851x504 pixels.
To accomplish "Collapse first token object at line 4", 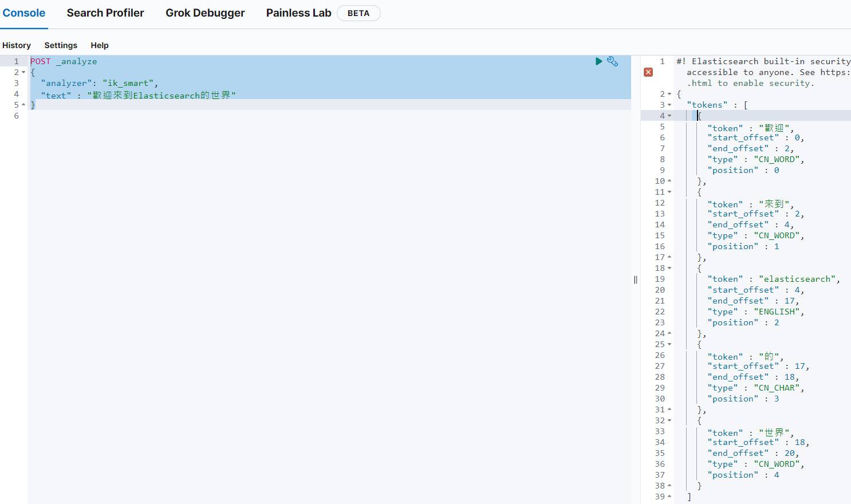I will point(669,116).
